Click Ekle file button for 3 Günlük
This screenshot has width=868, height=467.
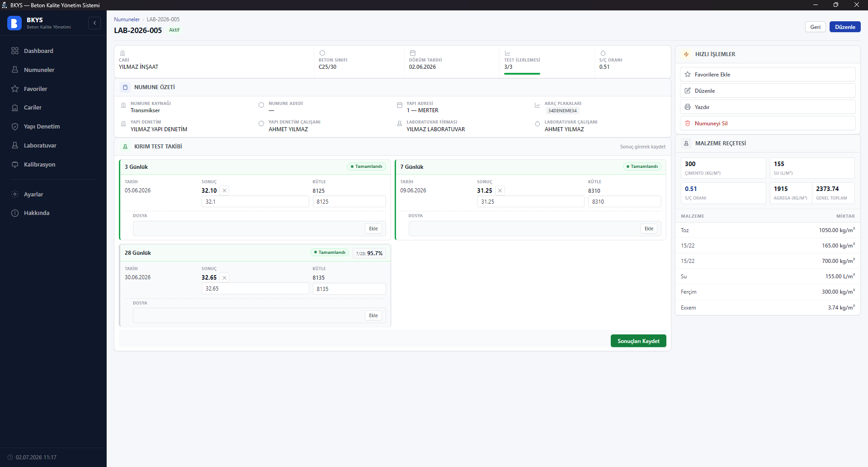[x=373, y=229]
